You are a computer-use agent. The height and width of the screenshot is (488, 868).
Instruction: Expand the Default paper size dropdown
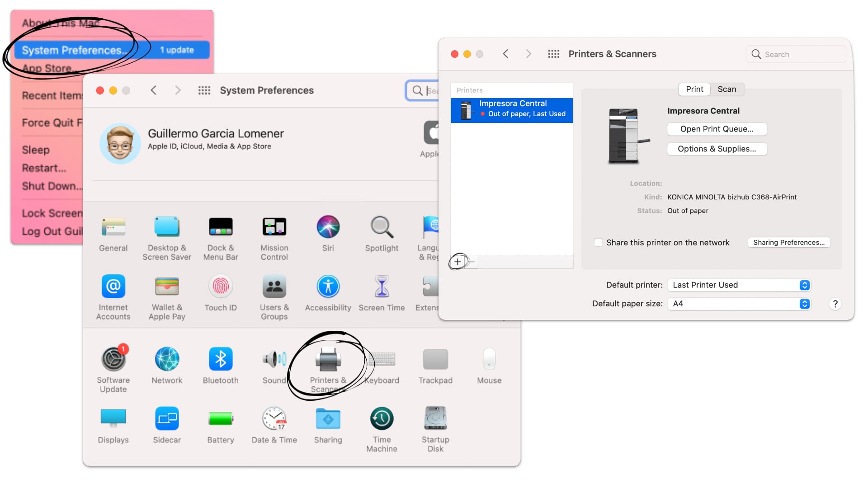point(739,304)
